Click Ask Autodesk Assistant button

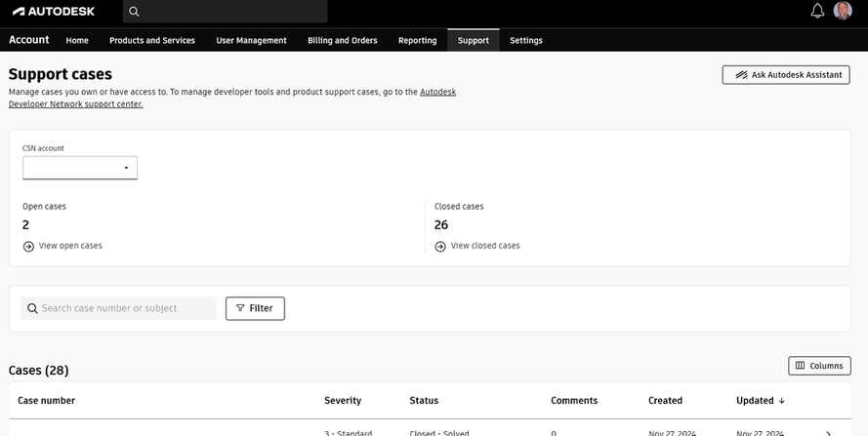click(x=786, y=75)
